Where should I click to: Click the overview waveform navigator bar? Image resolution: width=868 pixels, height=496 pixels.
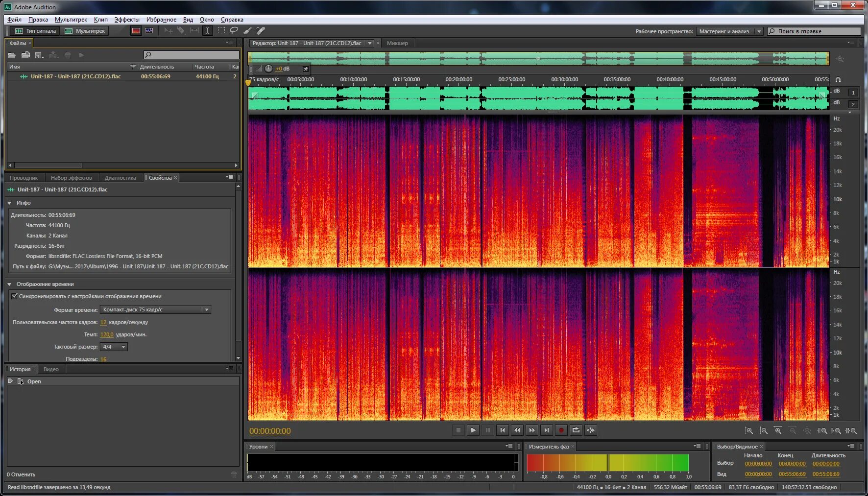[x=538, y=58]
